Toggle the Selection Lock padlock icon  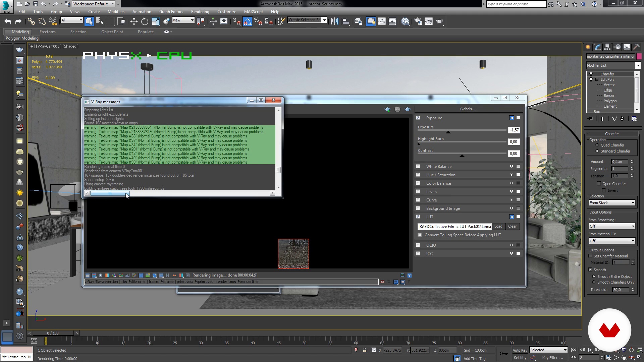coord(365,350)
